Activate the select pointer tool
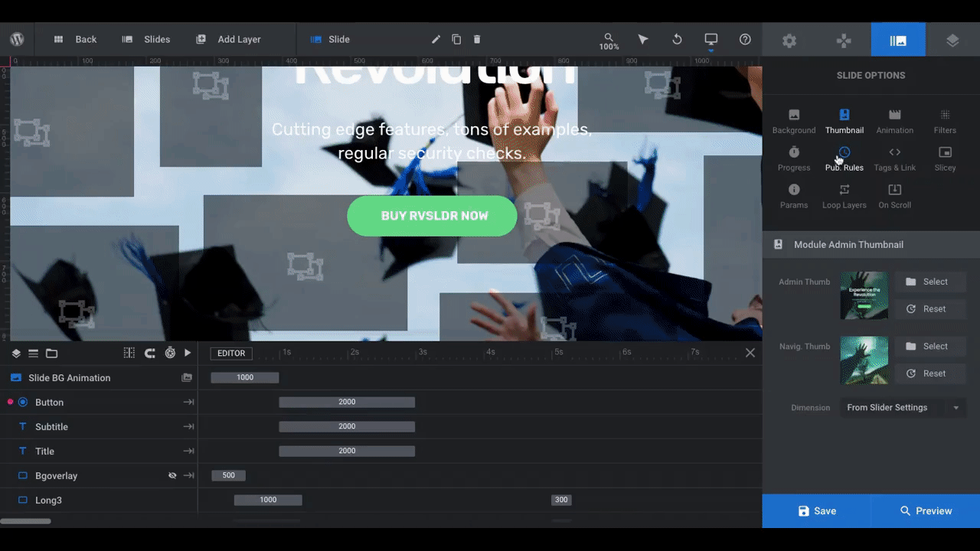Image resolution: width=980 pixels, height=551 pixels. [643, 39]
